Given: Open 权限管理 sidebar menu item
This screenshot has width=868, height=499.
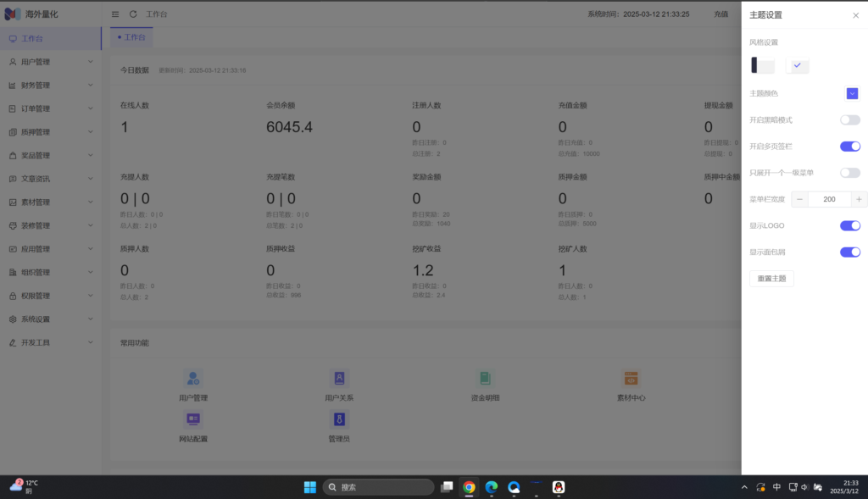Looking at the screenshot, I should (x=50, y=296).
